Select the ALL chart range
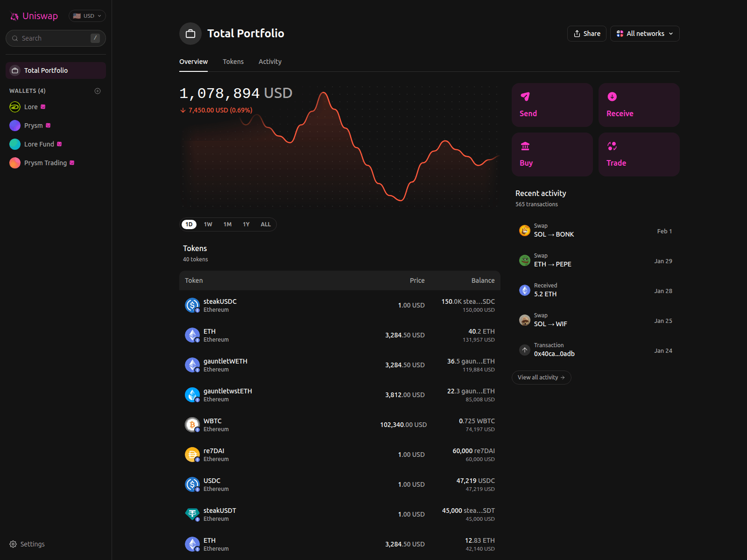Image resolution: width=747 pixels, height=560 pixels. [x=266, y=224]
